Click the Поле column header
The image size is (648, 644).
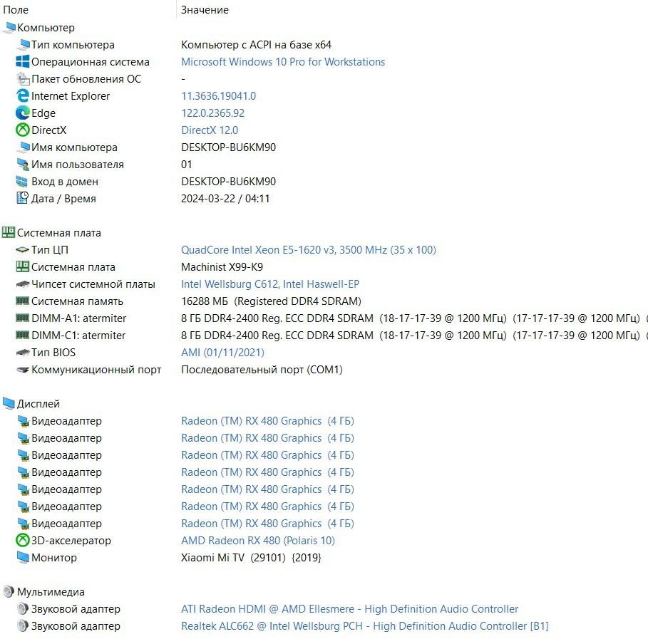click(16, 9)
